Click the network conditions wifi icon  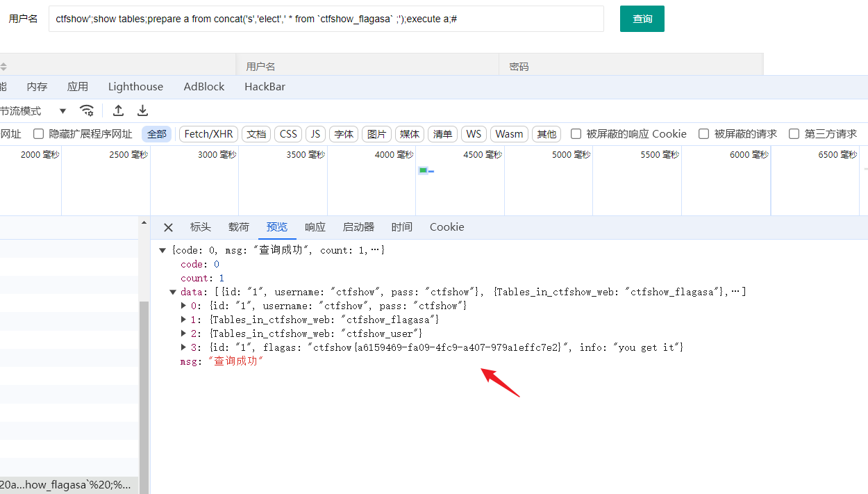pos(87,110)
